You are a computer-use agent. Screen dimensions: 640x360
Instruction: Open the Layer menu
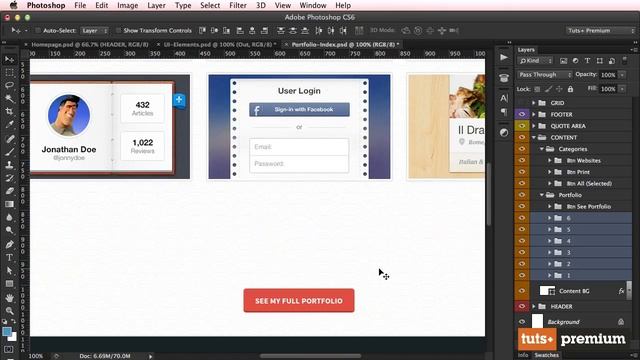point(156,5)
